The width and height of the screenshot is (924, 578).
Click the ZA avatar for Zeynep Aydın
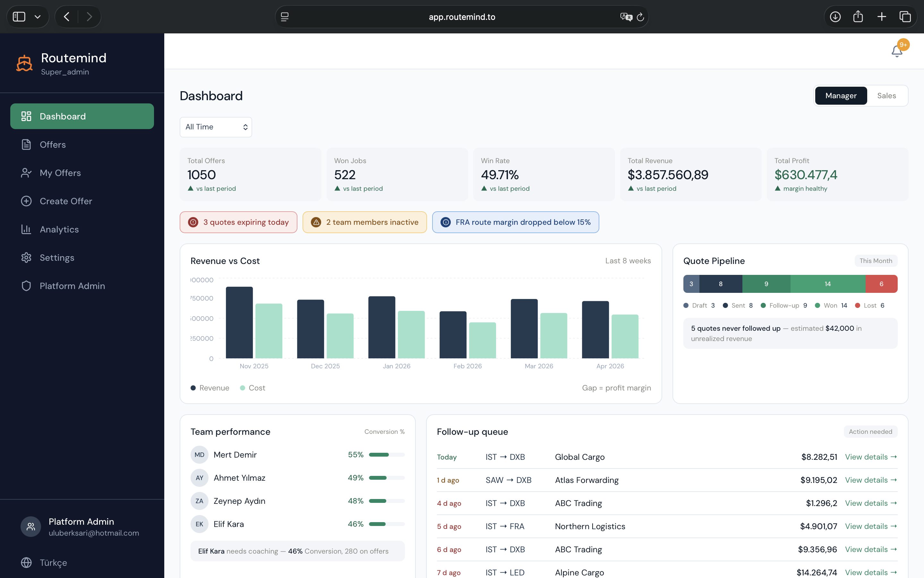point(199,501)
